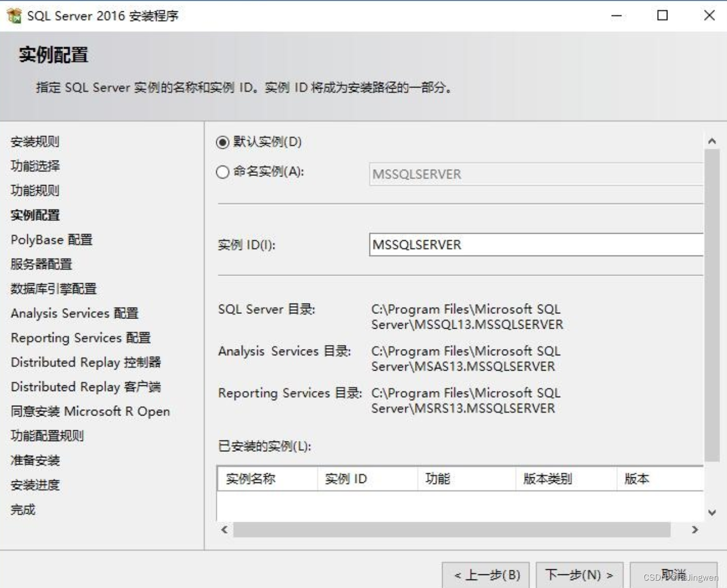Screen dimensions: 727x588
Task: Click the 版本 column header
Action: [660, 479]
